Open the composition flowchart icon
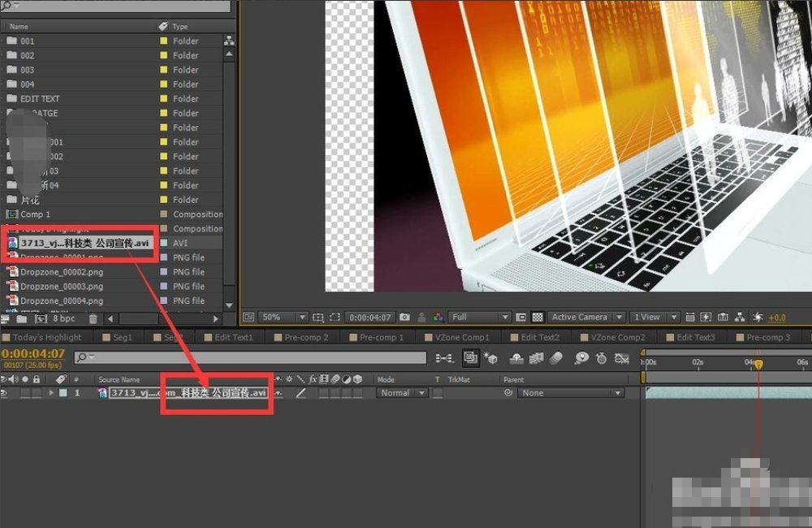Screen dimensions: 812x528 pyautogui.click(x=740, y=318)
